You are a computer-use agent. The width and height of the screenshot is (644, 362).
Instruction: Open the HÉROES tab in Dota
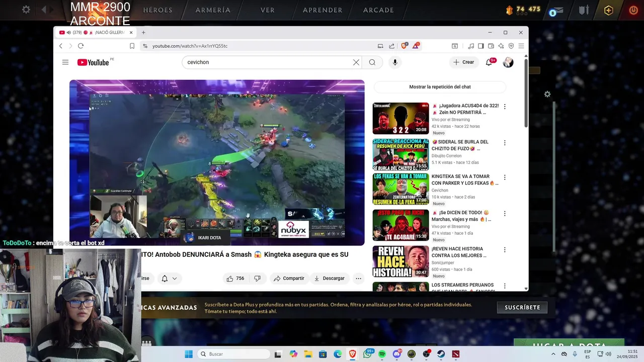click(157, 10)
